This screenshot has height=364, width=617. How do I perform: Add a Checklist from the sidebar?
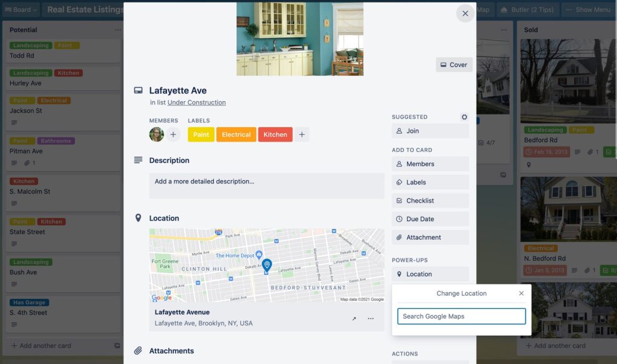click(430, 200)
